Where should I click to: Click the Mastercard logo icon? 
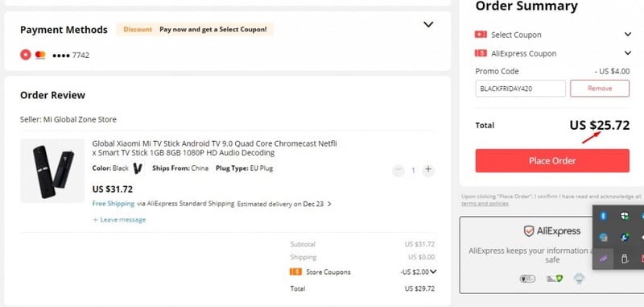(40, 55)
